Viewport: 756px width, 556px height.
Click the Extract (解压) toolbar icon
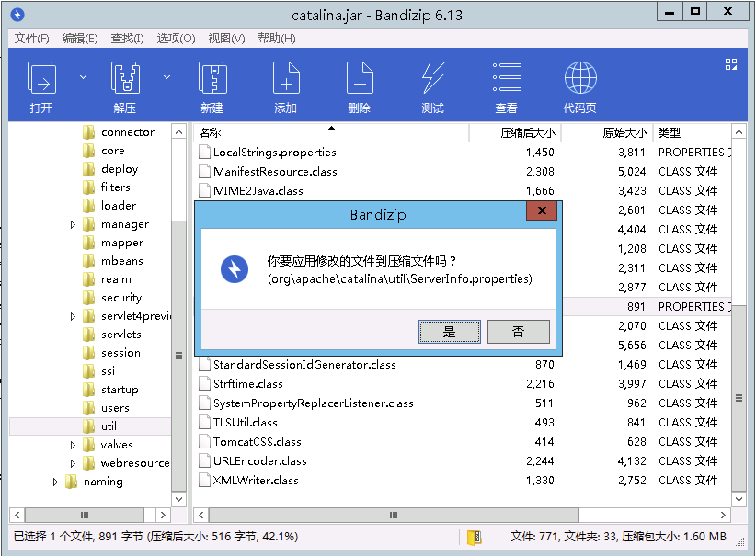[125, 77]
